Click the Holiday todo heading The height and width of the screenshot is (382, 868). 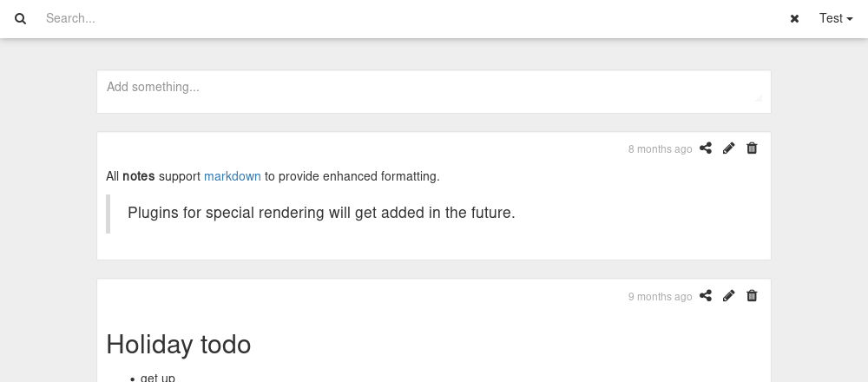point(178,345)
